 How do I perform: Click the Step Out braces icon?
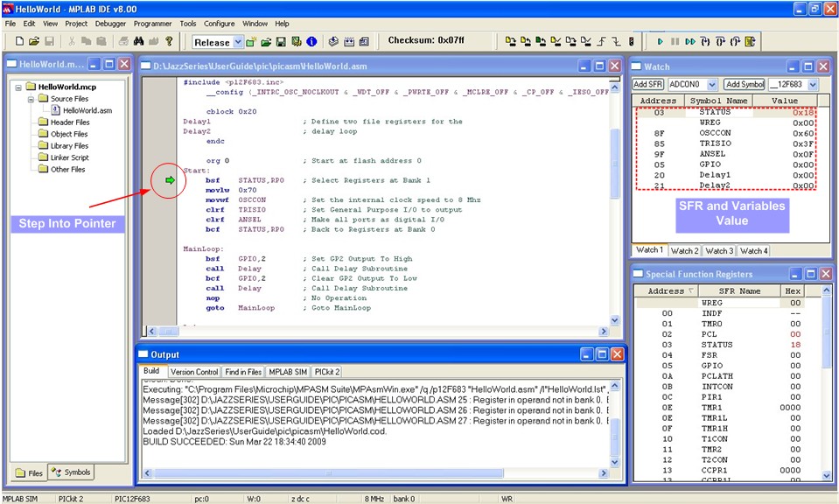click(735, 41)
